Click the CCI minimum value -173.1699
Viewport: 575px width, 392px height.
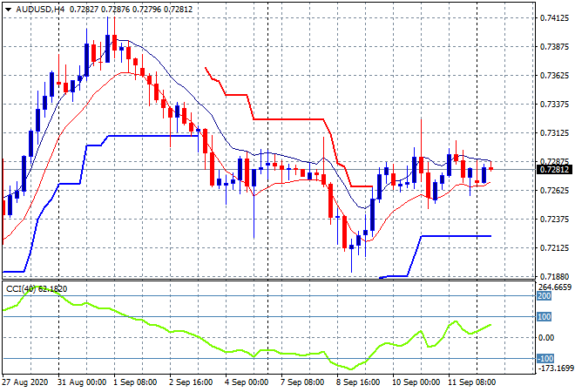556,368
